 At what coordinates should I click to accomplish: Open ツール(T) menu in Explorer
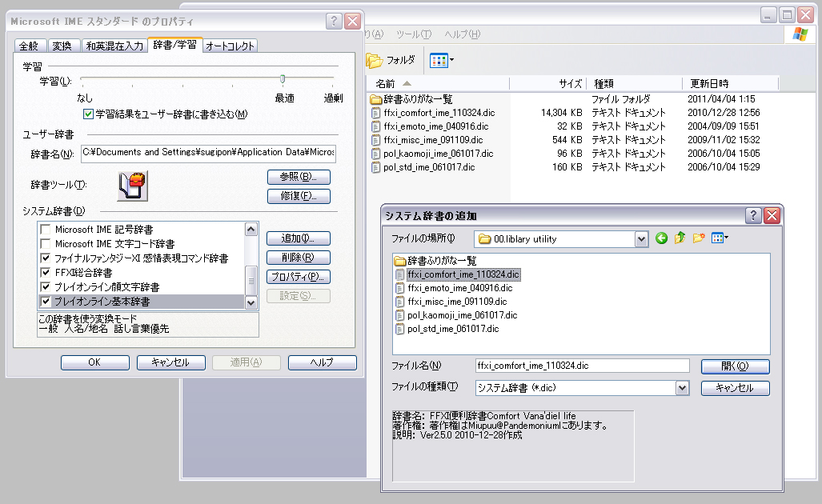click(414, 34)
